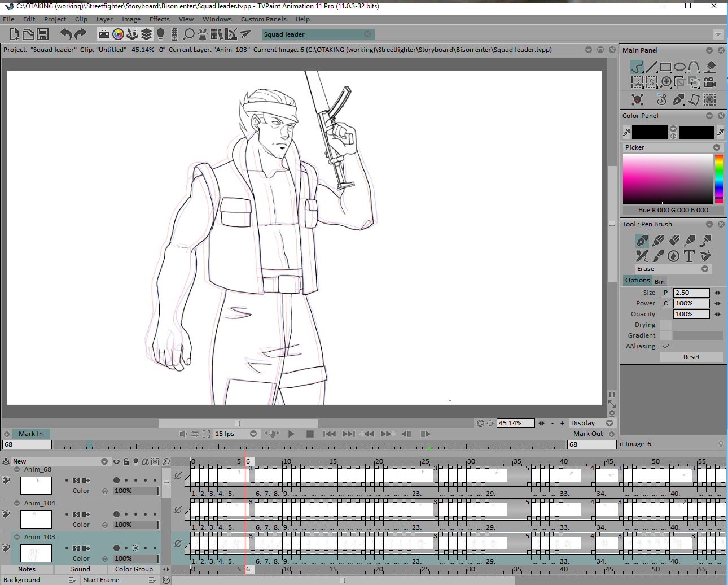This screenshot has height=585, width=728.
Task: Play the animation
Action: pos(291,434)
